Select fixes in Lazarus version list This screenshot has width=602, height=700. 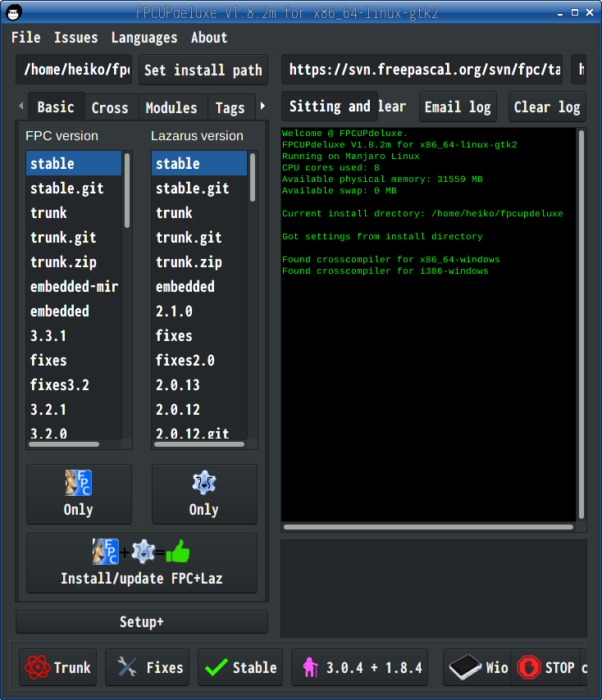click(199, 335)
